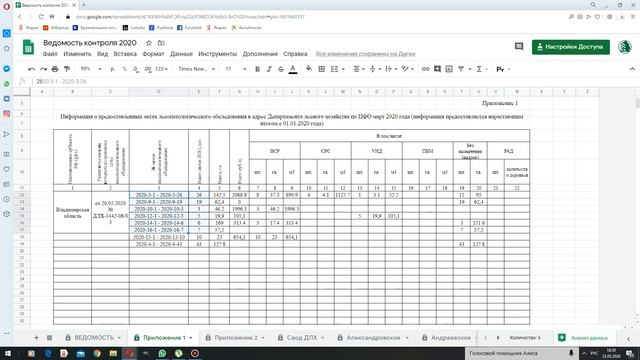Switch to the Свод ДЛХ sheet tab

click(x=302, y=338)
